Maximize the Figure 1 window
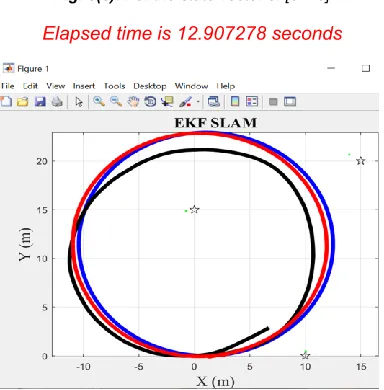The width and height of the screenshot is (384, 390). click(x=366, y=68)
